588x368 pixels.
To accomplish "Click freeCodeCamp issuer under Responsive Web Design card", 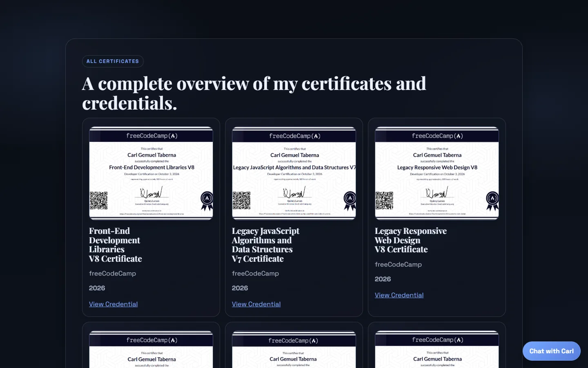I will (x=398, y=265).
